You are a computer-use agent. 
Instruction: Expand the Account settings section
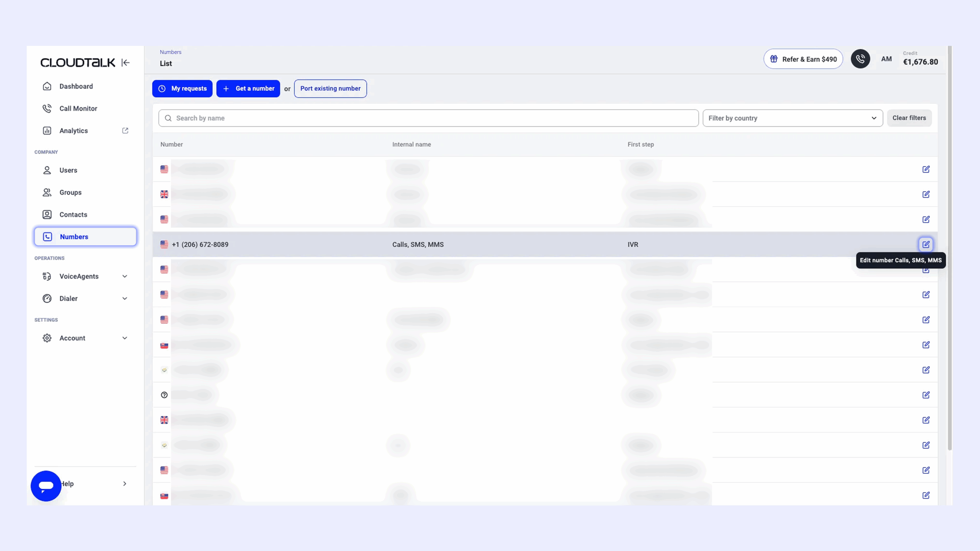tap(125, 338)
